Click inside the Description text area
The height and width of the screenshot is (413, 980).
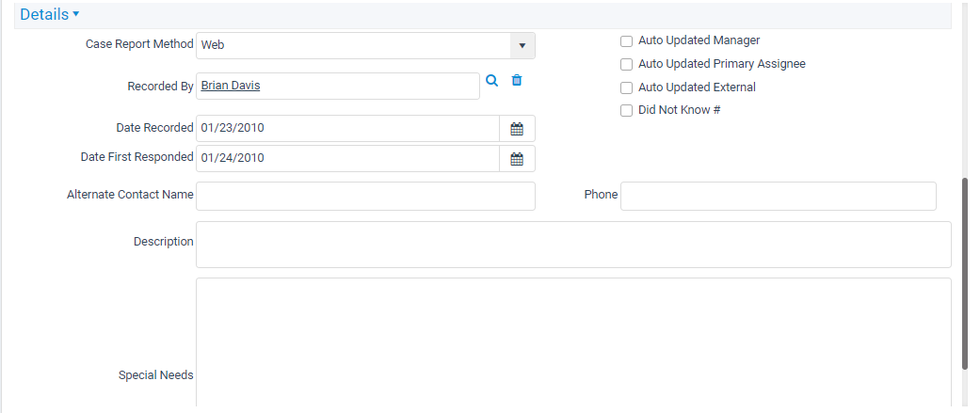point(573,245)
